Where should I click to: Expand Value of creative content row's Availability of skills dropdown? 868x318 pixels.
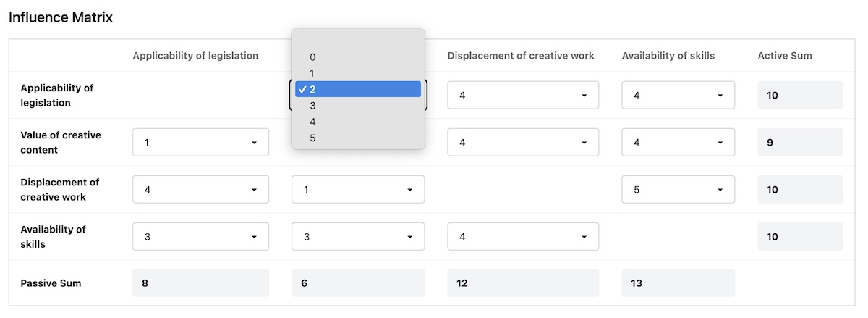coord(678,142)
